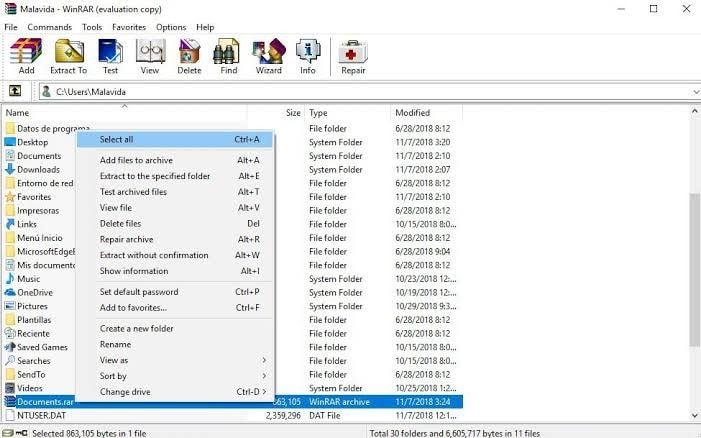
Task: Open the Favorites menu
Action: [x=129, y=27]
